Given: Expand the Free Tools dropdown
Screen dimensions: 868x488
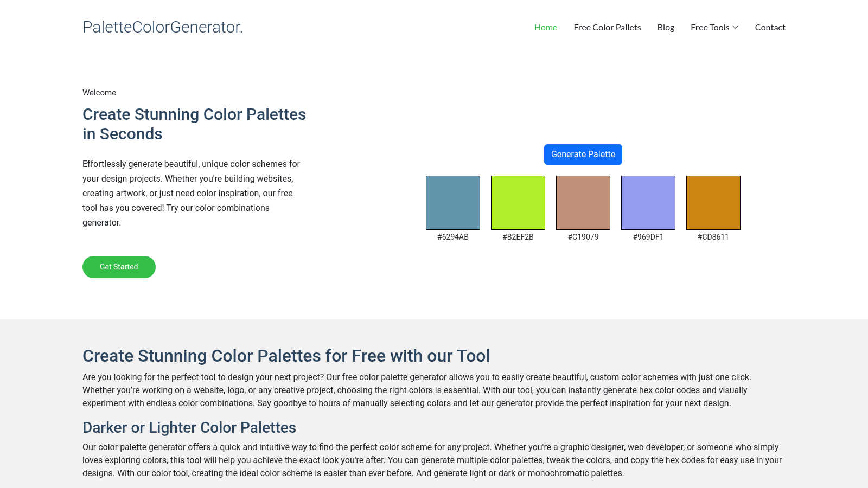Looking at the screenshot, I should click(714, 27).
